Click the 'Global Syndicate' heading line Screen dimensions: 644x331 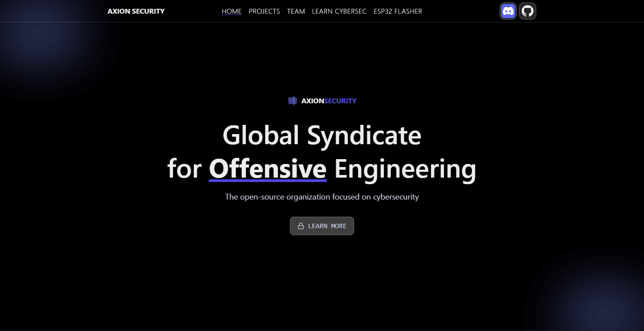tap(322, 135)
